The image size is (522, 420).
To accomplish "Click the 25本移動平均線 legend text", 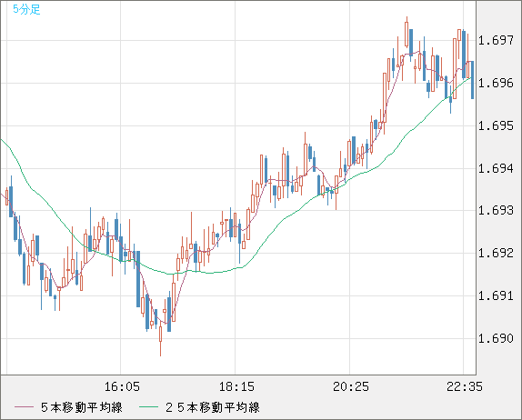I will click(x=213, y=407).
